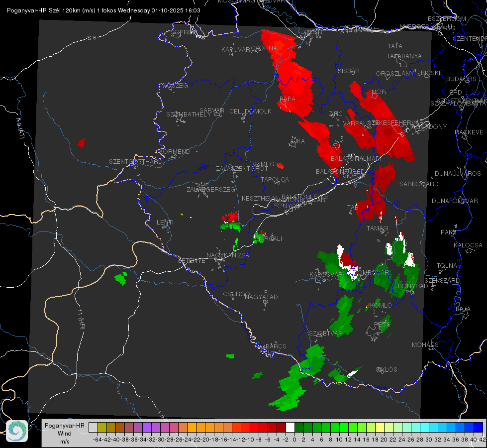Pick the yellow swatch above 18 in legend
The image size is (487, 448).
pyautogui.click(x=380, y=427)
